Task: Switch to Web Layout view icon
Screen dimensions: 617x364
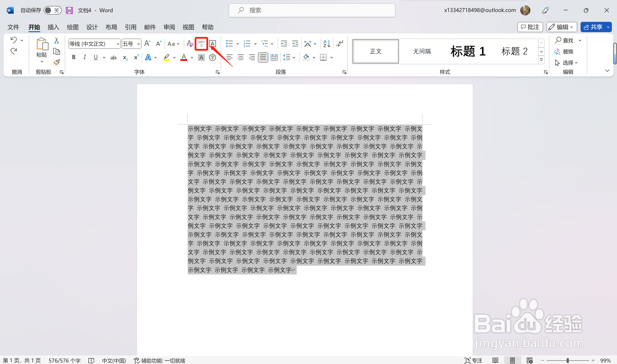Action: [529, 360]
